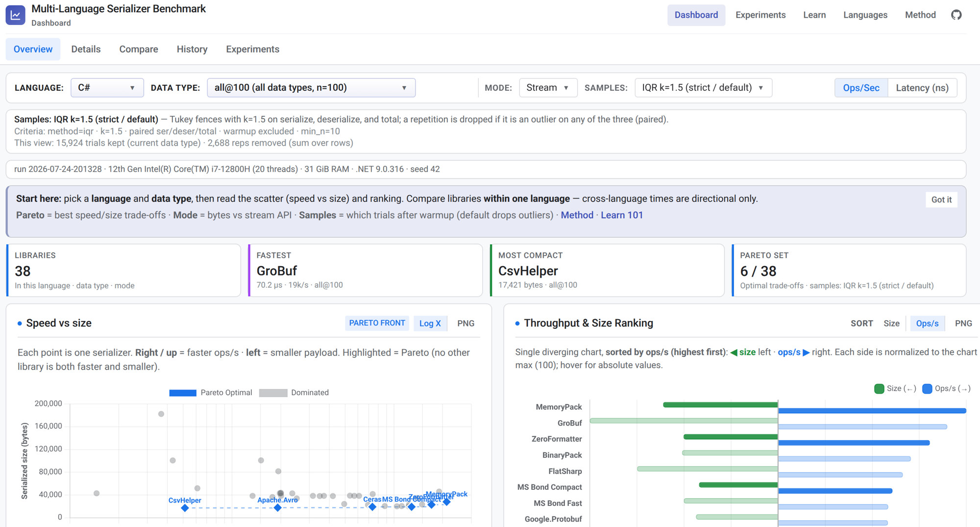Select the MS Bond Fast row label
The width and height of the screenshot is (980, 527).
click(558, 503)
